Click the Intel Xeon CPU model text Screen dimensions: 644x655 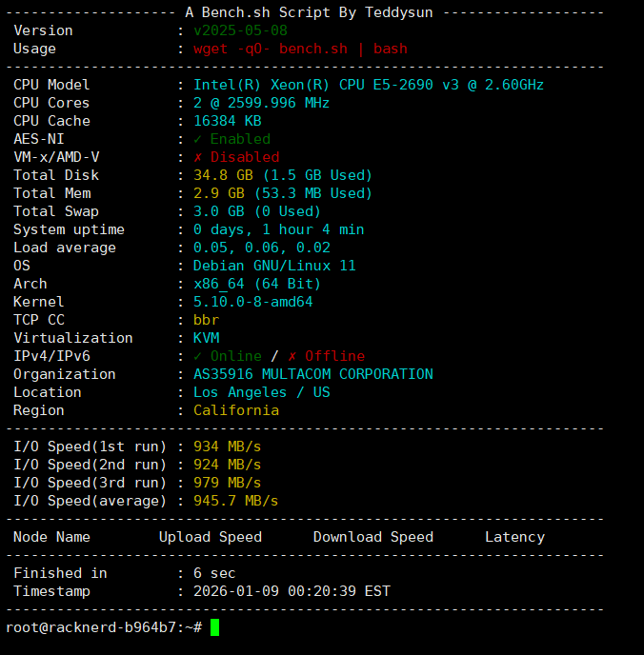[369, 85]
